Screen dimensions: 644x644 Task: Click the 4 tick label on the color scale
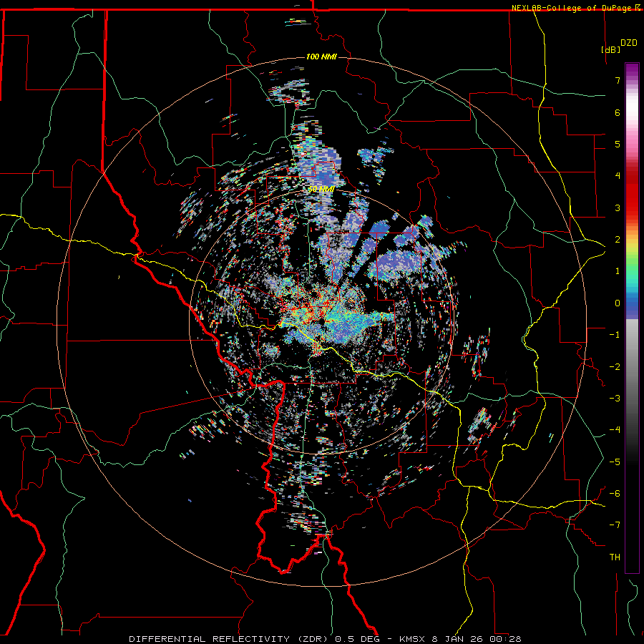tap(618, 176)
